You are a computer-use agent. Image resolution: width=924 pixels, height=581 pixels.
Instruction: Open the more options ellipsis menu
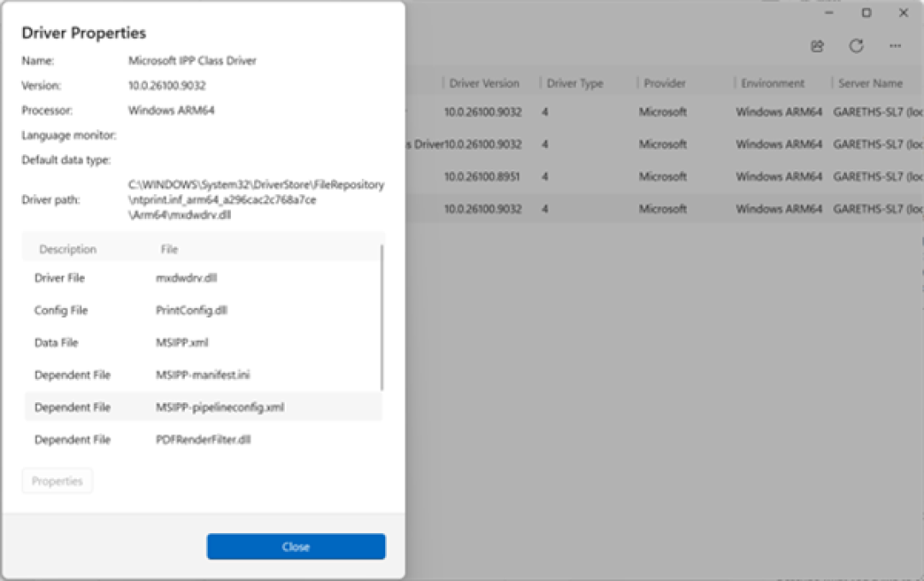(895, 46)
